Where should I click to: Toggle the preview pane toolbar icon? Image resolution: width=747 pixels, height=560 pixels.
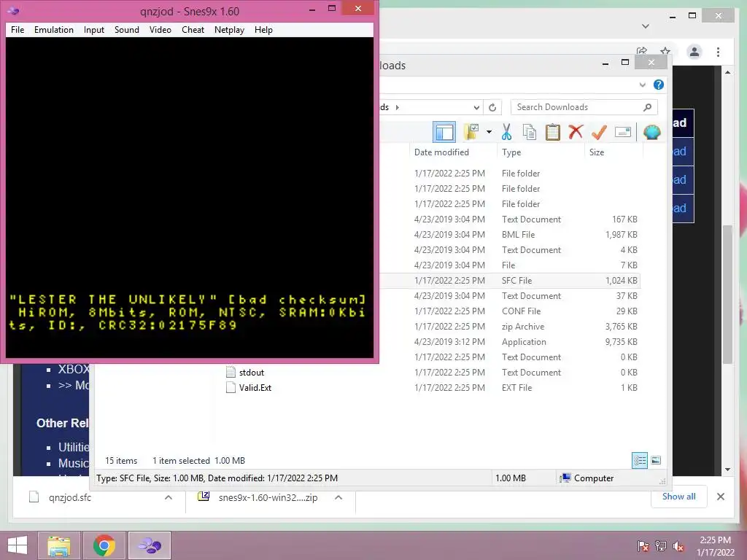[444, 132]
